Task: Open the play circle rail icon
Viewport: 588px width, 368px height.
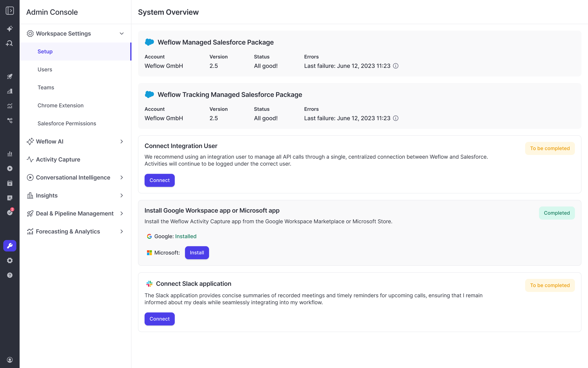Action: (10, 168)
